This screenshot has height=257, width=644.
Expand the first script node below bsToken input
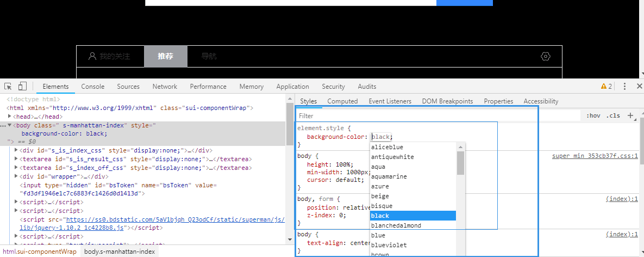tap(16, 203)
